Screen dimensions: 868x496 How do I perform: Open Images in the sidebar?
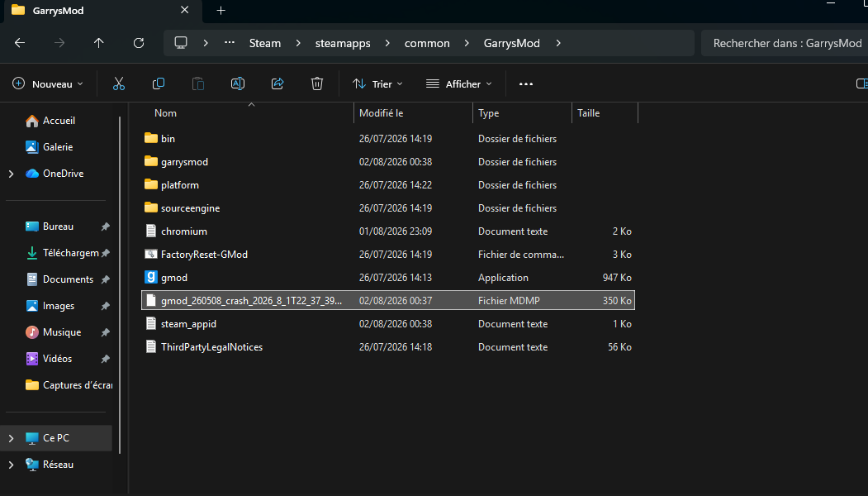50,306
